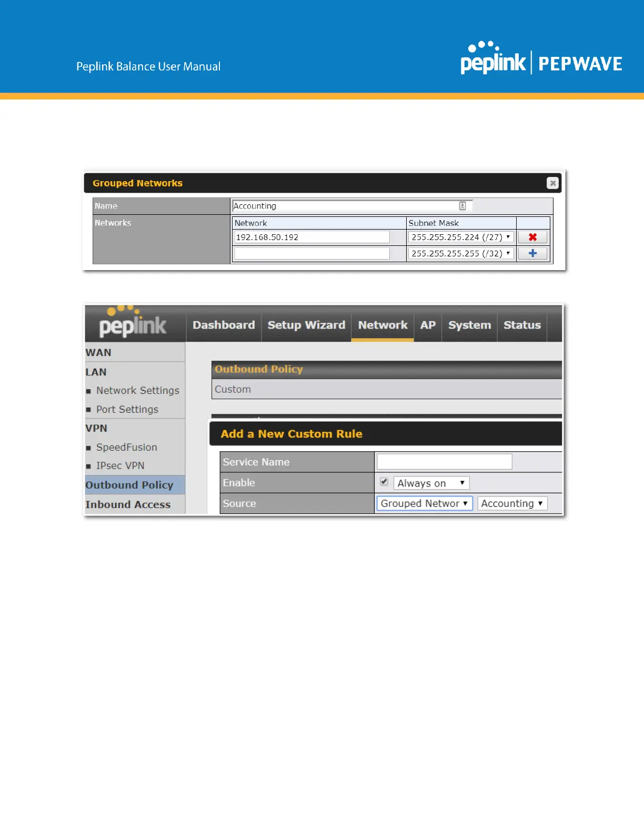Click the empty network address field
Viewport: 644px width, 834px height.
[311, 253]
